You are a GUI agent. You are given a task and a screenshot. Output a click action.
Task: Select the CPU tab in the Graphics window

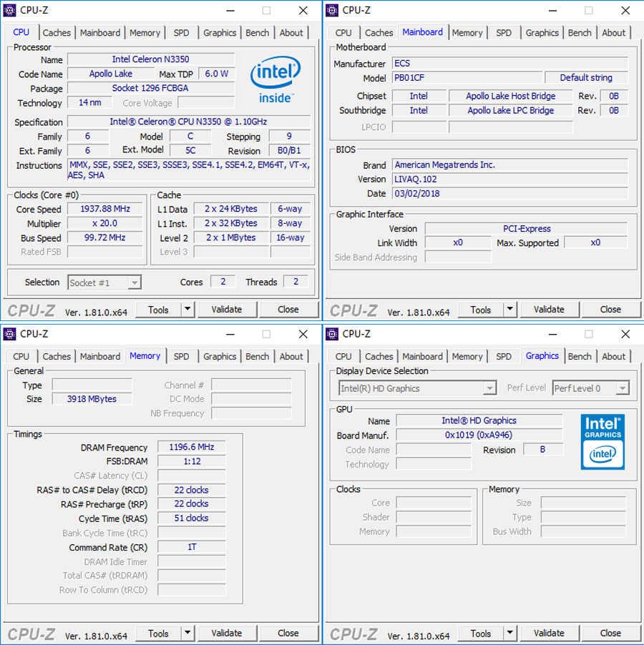343,357
